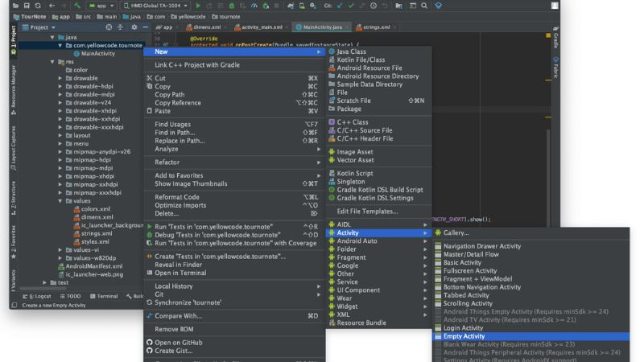This screenshot has height=362, width=644.
Task: Open the Layout Captures side panel
Action: pyautogui.click(x=14, y=148)
